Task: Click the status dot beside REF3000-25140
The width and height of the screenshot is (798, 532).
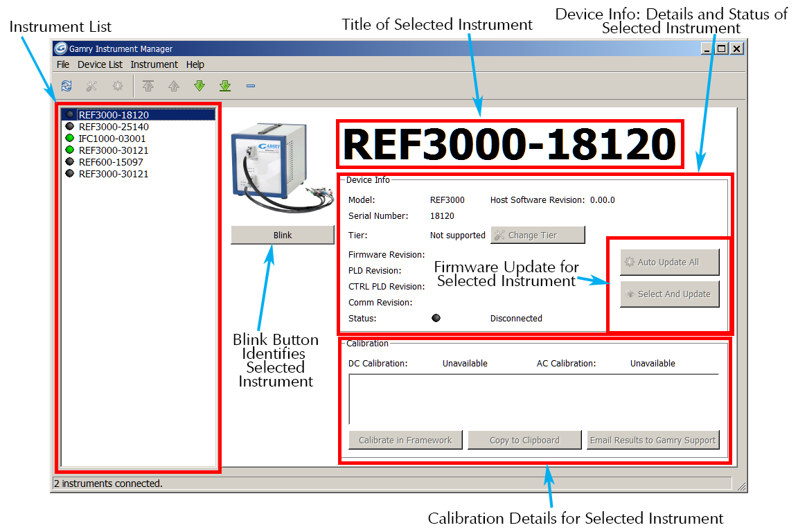Action: coord(70,126)
